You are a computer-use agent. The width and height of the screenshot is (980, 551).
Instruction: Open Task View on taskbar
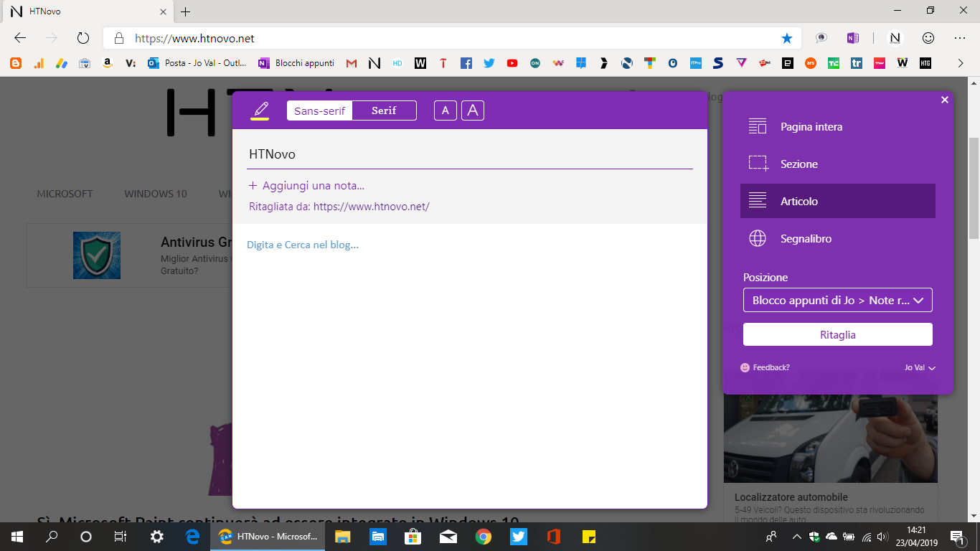point(121,537)
